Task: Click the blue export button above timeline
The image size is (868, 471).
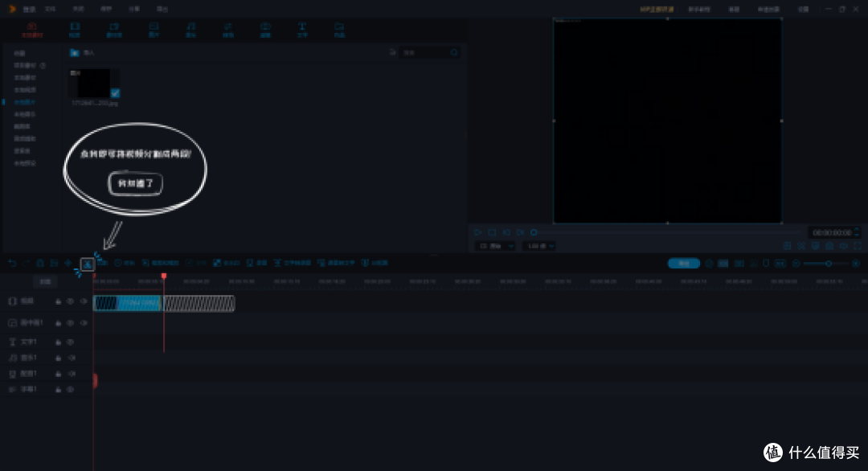Action: pyautogui.click(x=684, y=264)
